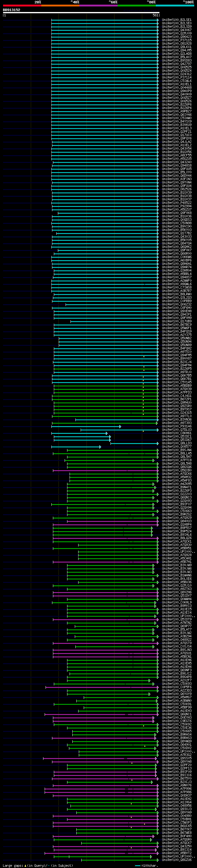197x868 pixels.
Task: Select hit label UniRef100_B9N4T1
Action: [x=177, y=487]
